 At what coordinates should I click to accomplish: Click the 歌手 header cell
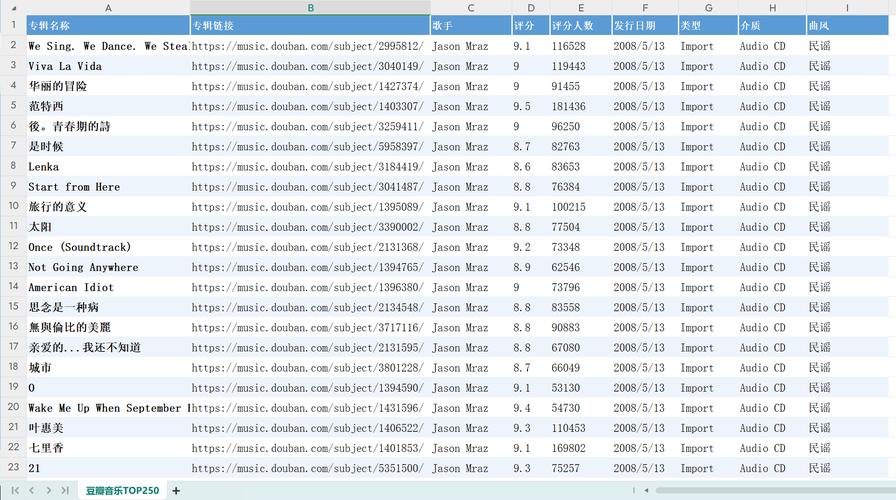[471, 26]
